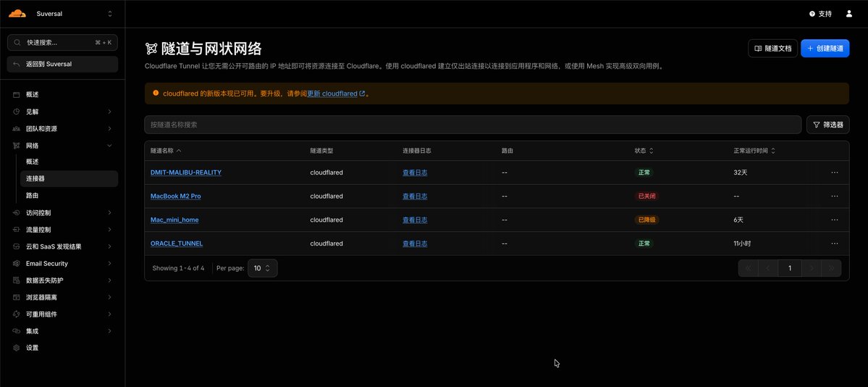Click the 概述 sidebar icon at top

[x=16, y=95]
